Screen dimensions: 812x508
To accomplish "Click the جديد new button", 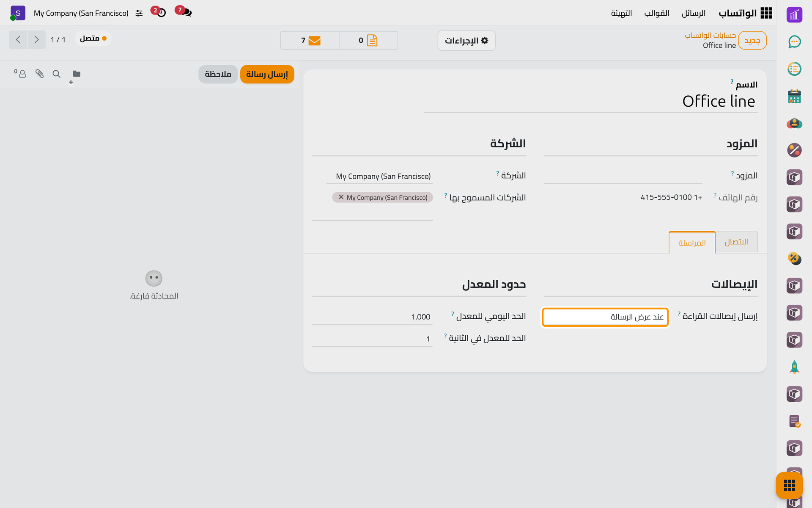I will [752, 41].
